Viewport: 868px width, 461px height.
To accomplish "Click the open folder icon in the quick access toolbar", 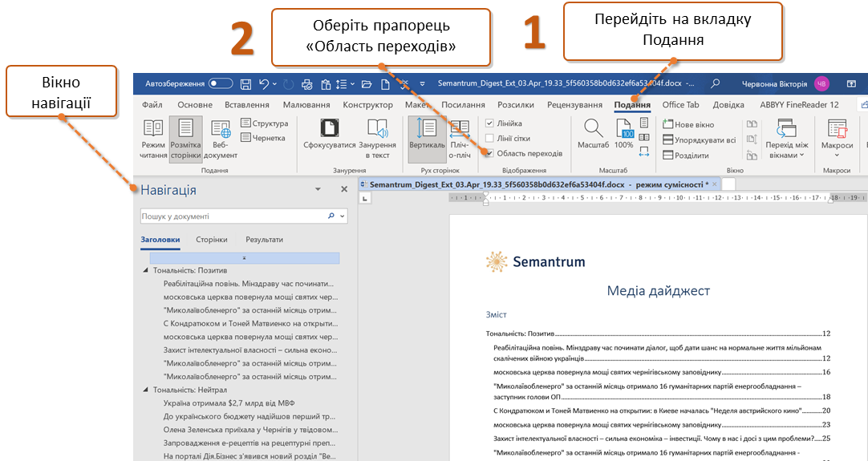I will (367, 84).
